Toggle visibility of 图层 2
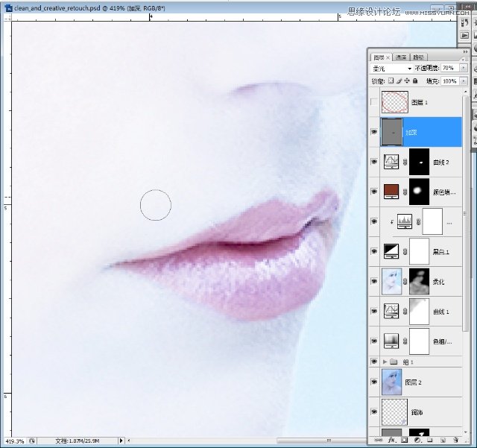Image resolution: width=477 pixels, height=448 pixels. coord(374,382)
